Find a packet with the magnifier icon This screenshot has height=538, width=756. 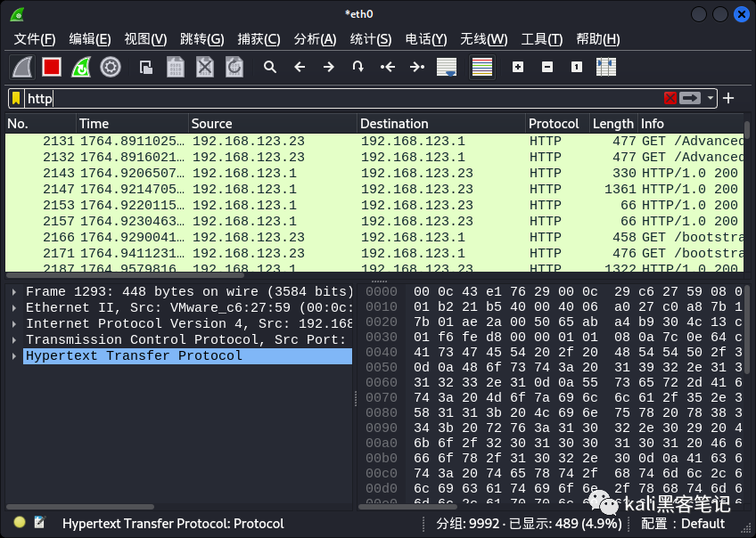pyautogui.click(x=270, y=67)
